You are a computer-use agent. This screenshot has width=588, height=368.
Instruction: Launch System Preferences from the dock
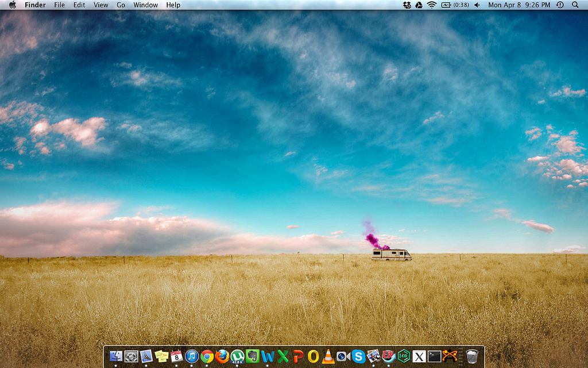pyautogui.click(x=131, y=355)
